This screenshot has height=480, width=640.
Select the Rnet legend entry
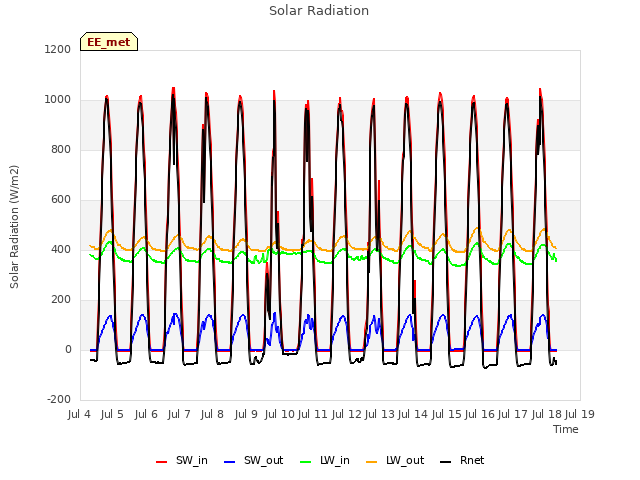[x=462, y=461]
